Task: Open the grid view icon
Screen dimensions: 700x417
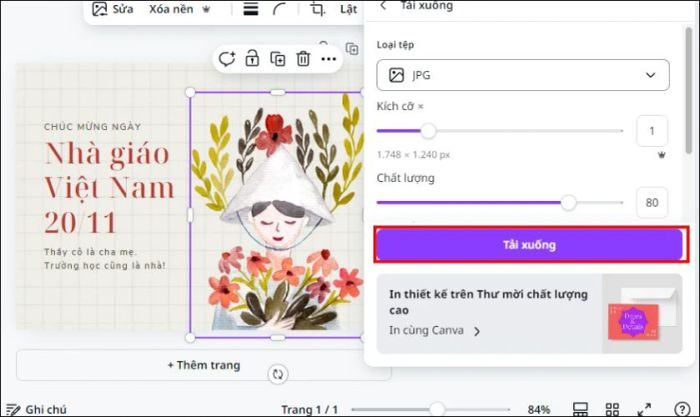Action: click(612, 409)
